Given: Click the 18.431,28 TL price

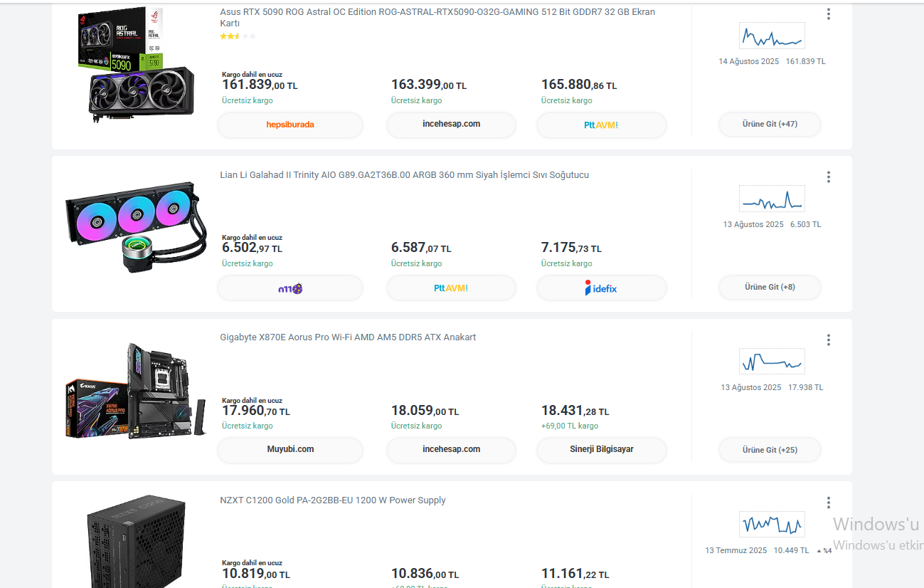Looking at the screenshot, I should 575,411.
